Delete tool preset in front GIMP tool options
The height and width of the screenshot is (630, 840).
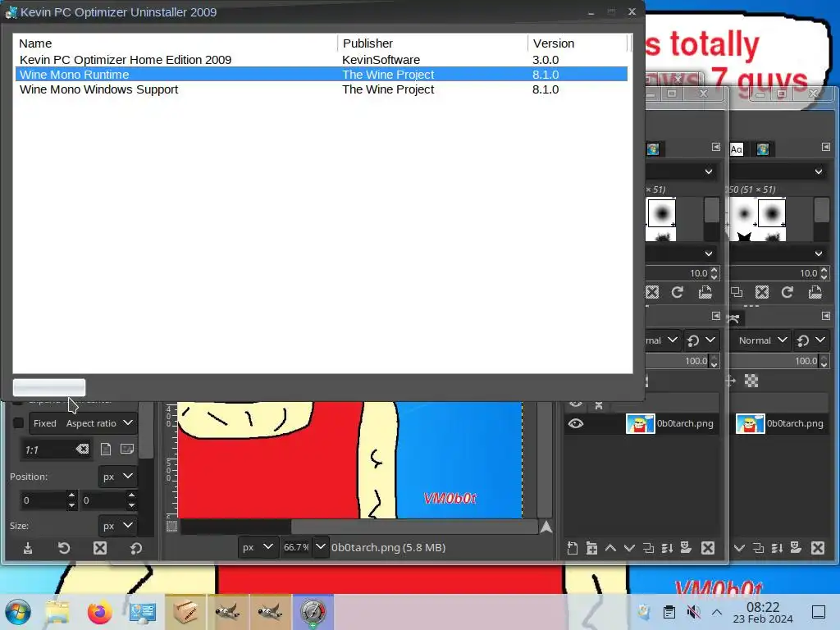coord(99,548)
